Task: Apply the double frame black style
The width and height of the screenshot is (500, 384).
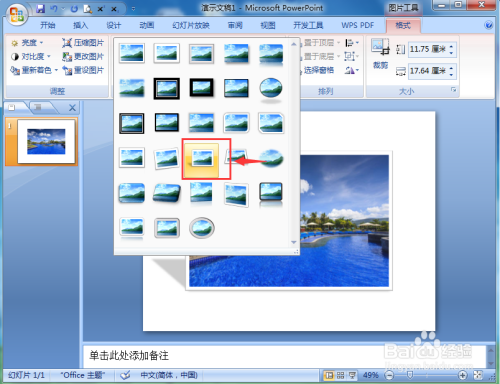Action: click(167, 89)
